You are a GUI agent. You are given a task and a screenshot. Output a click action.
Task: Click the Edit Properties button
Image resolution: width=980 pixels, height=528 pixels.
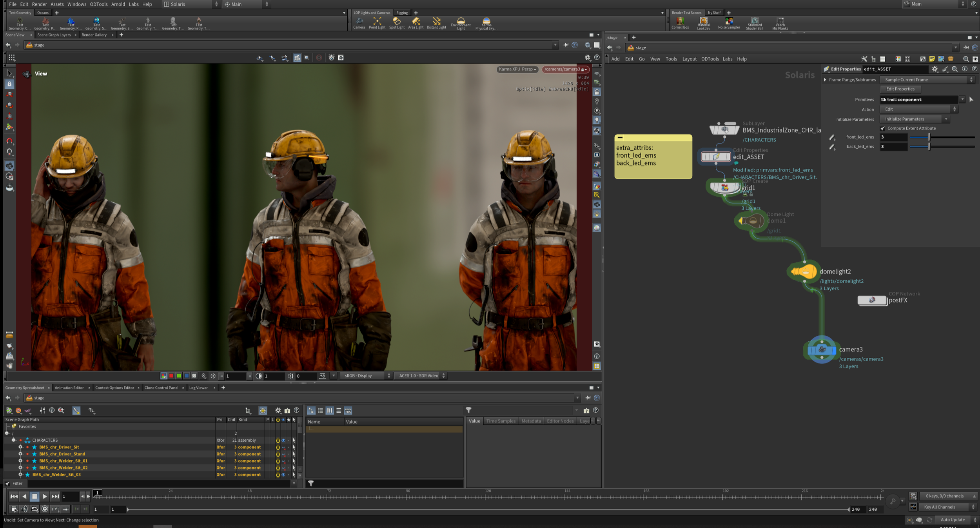[900, 89]
